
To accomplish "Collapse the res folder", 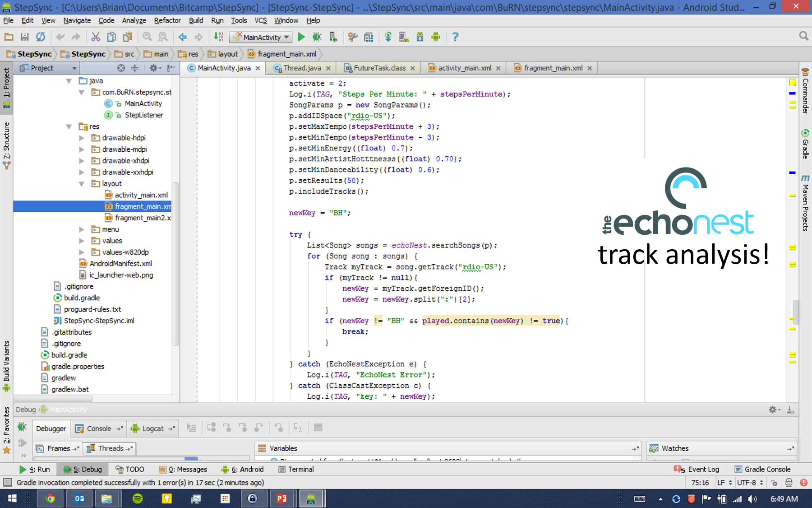I will click(69, 127).
